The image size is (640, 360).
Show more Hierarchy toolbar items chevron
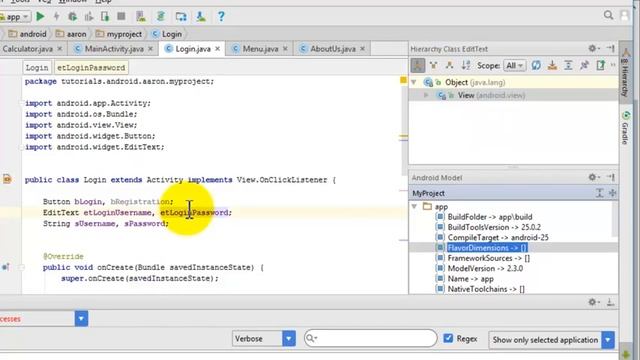point(613,65)
